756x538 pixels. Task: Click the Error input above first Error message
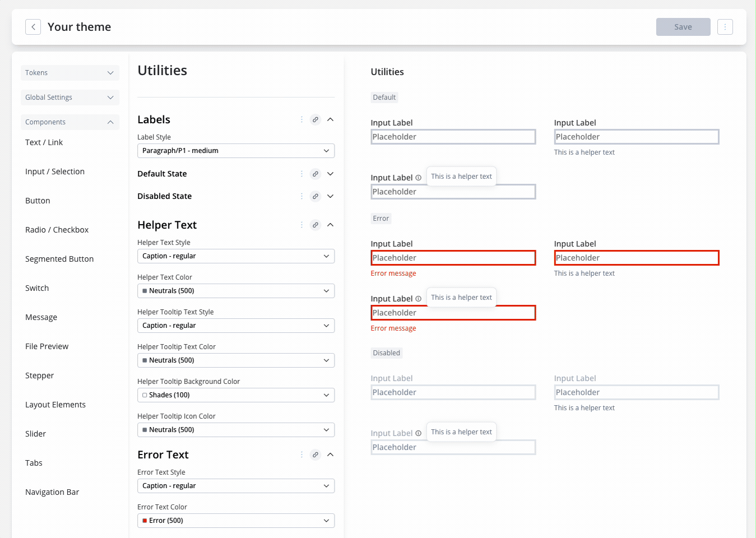point(453,258)
